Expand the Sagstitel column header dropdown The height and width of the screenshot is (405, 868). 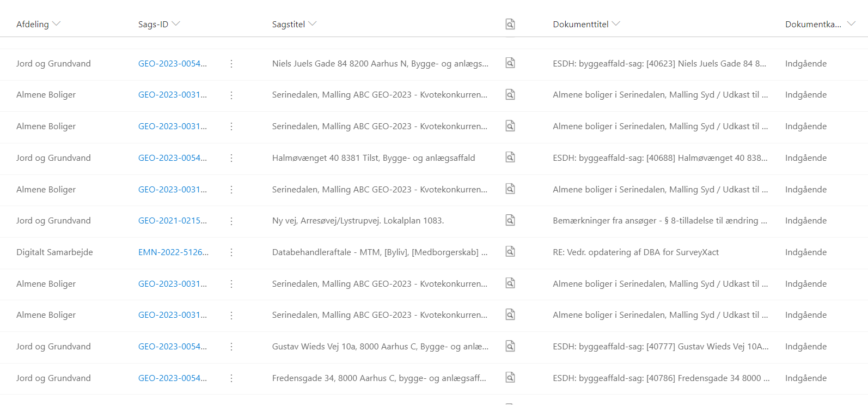coord(313,24)
